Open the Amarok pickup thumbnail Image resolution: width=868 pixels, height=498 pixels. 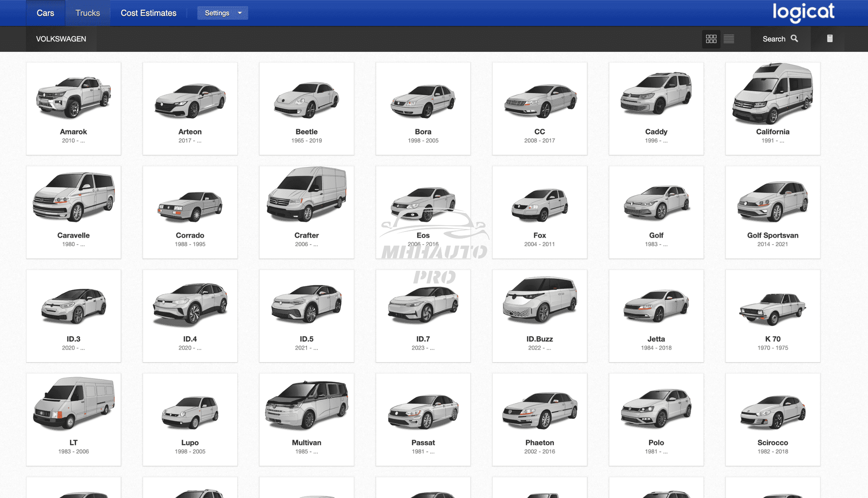pos(73,97)
